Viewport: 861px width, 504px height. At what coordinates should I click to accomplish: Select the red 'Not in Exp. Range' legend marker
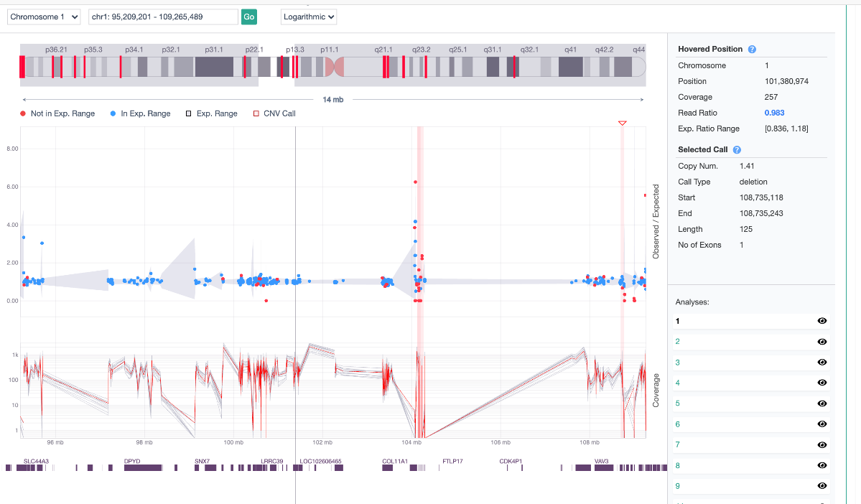tap(22, 113)
